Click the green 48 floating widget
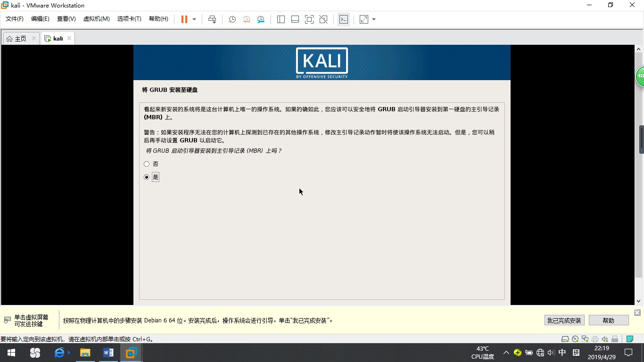 [x=640, y=76]
